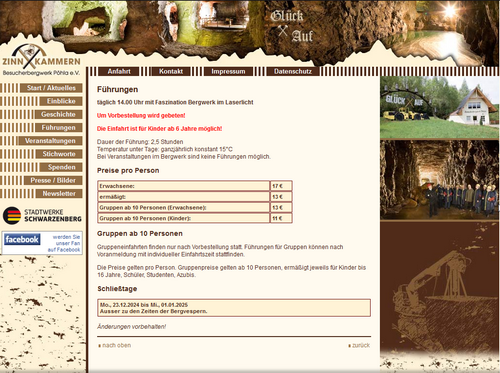The height and width of the screenshot is (373, 500).
Task: Open the Einblicke menu entry
Action: click(61, 101)
